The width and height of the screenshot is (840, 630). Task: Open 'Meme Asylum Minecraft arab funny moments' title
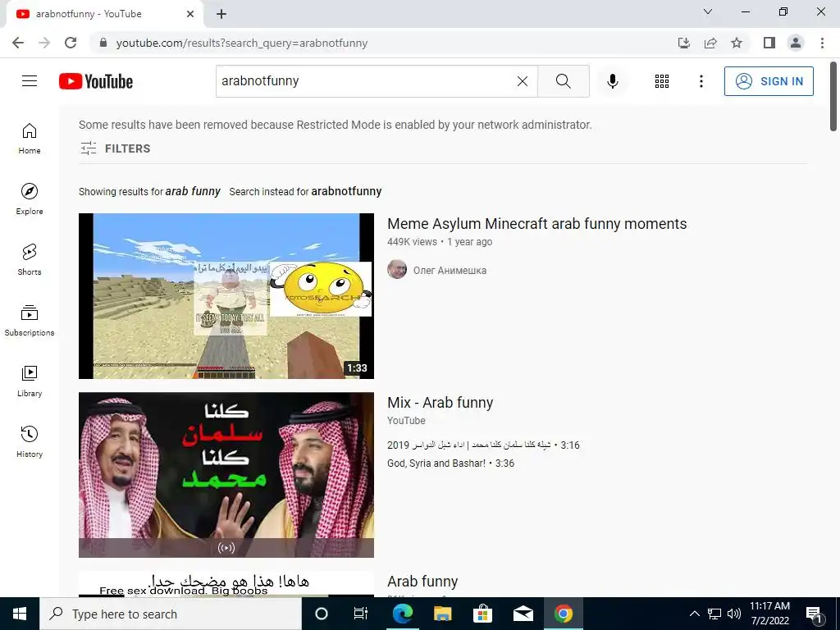536,223
